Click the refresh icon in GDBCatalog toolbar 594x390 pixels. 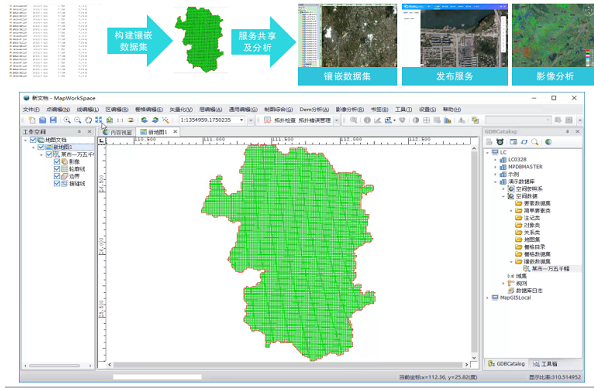(524, 142)
